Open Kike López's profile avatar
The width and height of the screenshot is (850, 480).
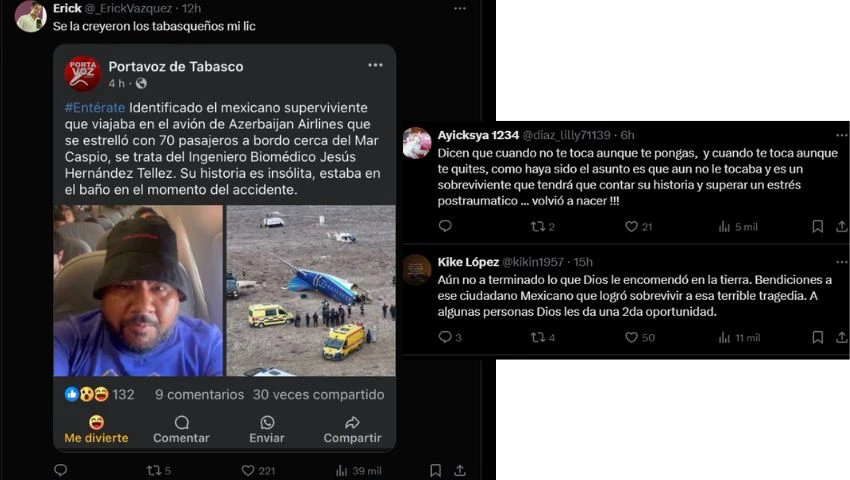(416, 269)
